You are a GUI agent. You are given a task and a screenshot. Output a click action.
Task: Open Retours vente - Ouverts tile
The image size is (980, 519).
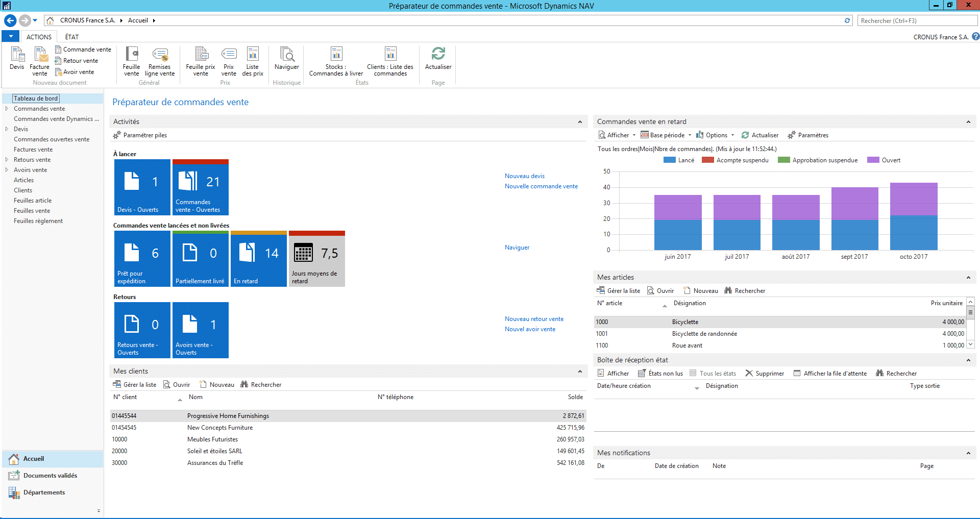click(x=142, y=330)
